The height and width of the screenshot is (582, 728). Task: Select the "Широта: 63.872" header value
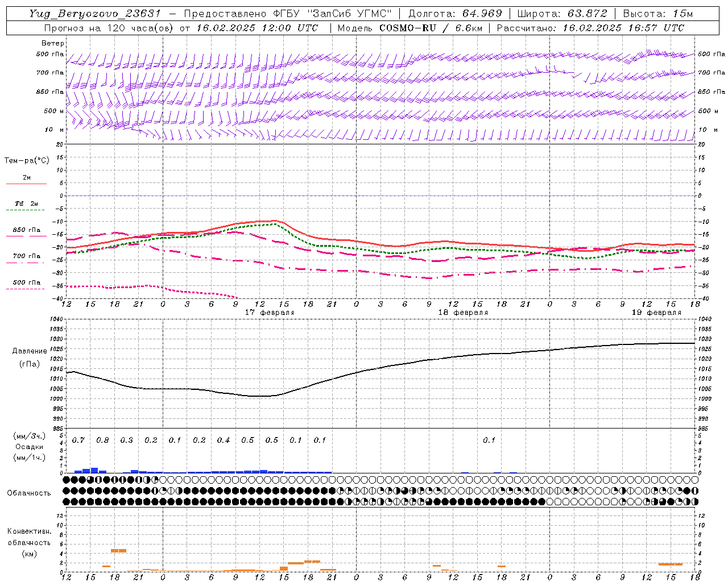(x=562, y=14)
